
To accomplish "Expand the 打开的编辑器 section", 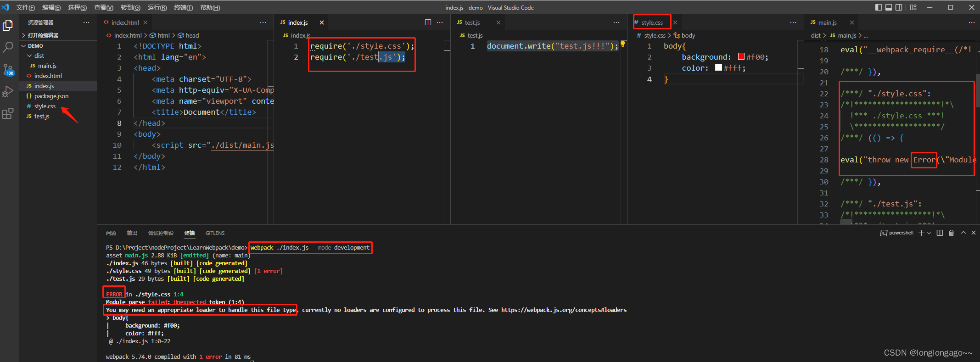I will tap(58, 35).
